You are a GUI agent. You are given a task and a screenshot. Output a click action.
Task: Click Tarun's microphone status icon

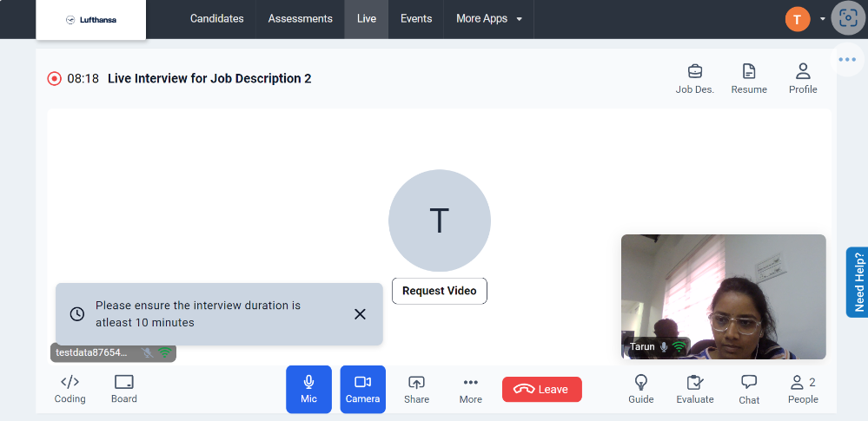[x=664, y=347]
